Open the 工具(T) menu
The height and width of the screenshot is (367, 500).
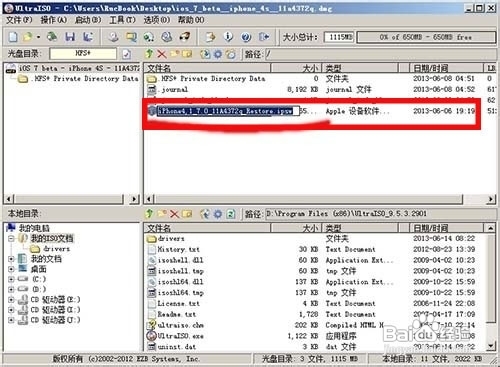[x=123, y=20]
